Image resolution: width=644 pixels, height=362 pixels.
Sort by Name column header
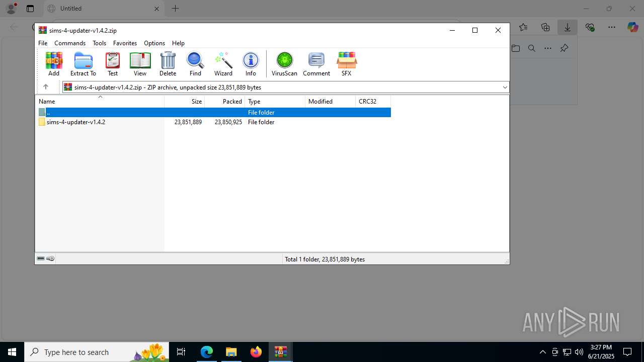tap(100, 101)
